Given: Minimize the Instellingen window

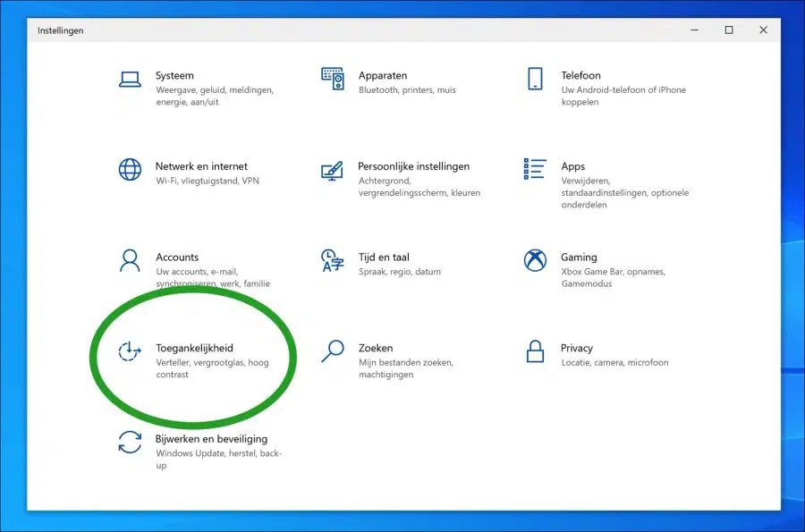Looking at the screenshot, I should tap(695, 30).
